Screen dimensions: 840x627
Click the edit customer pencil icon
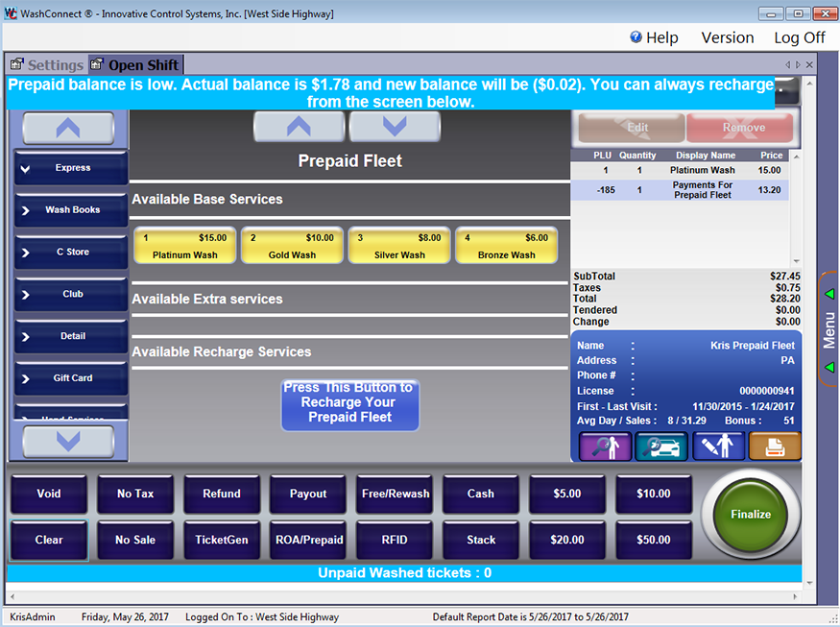tap(718, 446)
